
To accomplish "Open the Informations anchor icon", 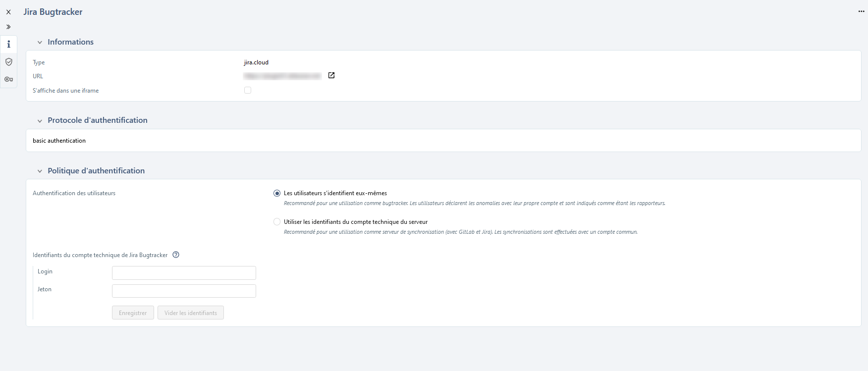I will coord(8,45).
